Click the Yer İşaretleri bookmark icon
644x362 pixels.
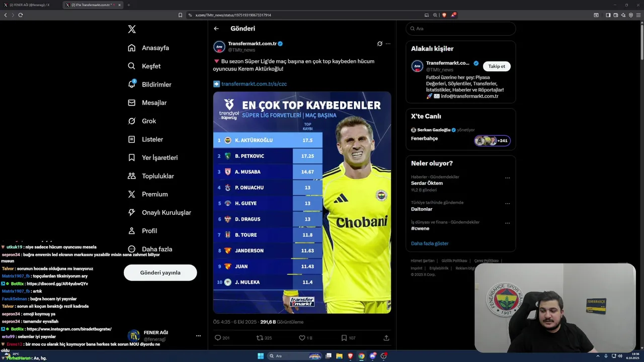[132, 157]
